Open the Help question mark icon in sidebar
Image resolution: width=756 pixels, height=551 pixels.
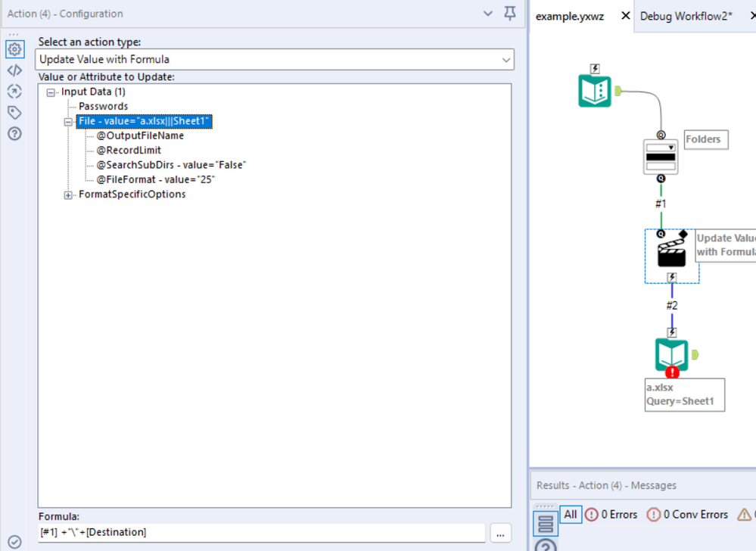point(14,133)
